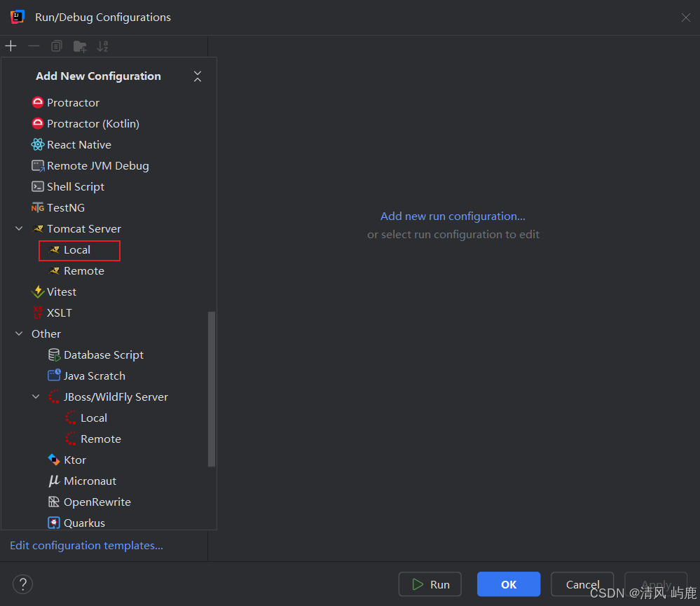
Task: Click the Remove Configuration minus icon
Action: 34,46
